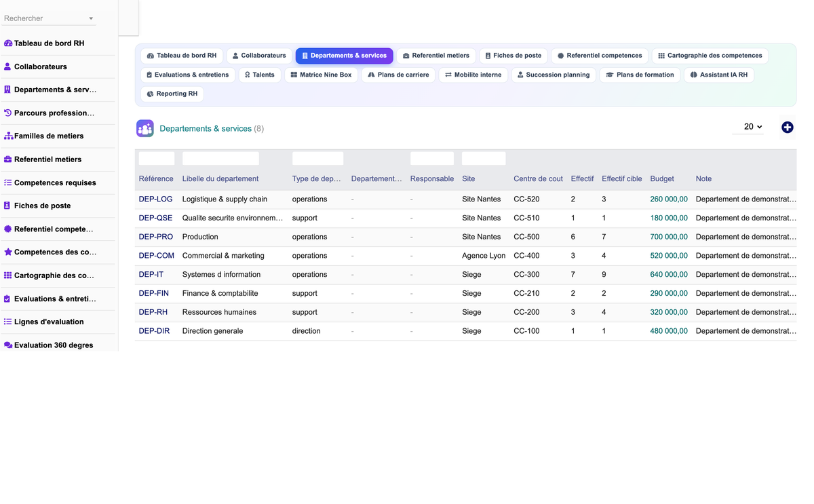
Task: Sort by the Effectif cible column header
Action: point(621,179)
